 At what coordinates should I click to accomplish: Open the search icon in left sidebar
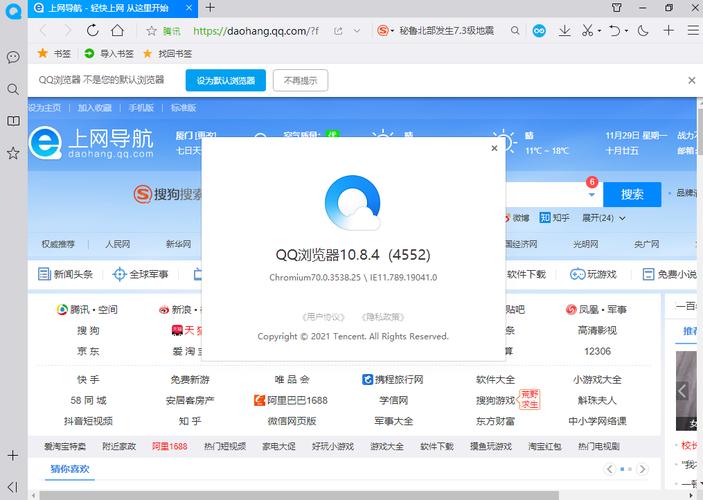coord(13,89)
